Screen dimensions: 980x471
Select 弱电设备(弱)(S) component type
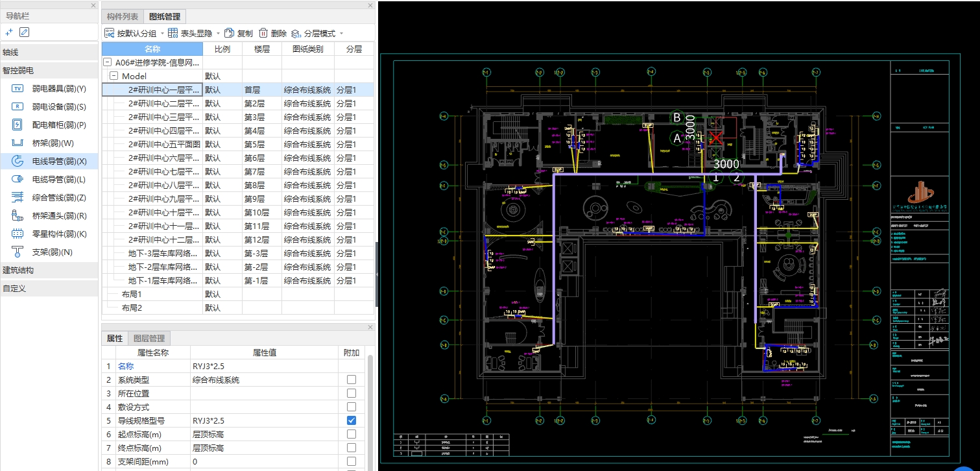[49, 106]
